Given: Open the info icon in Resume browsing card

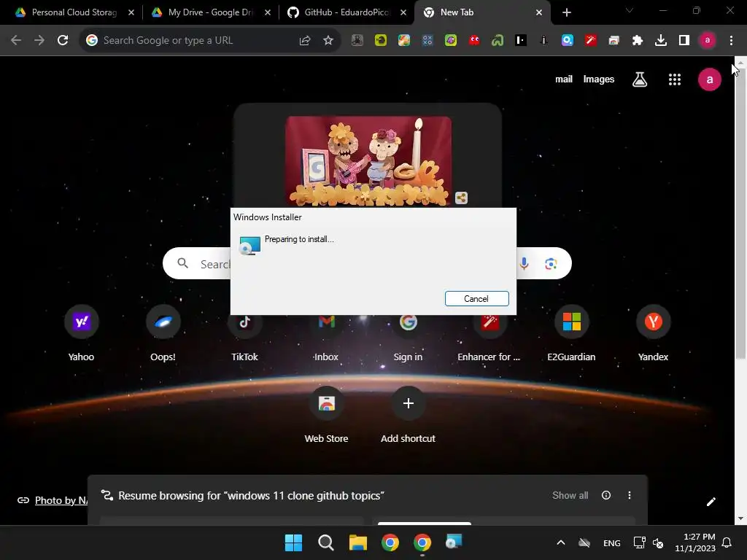Looking at the screenshot, I should (x=606, y=495).
